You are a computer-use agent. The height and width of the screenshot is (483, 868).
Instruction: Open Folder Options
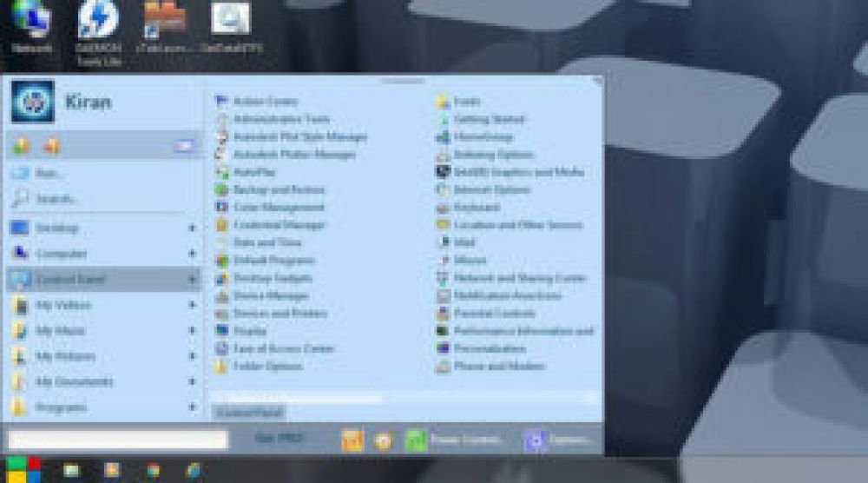[259, 367]
